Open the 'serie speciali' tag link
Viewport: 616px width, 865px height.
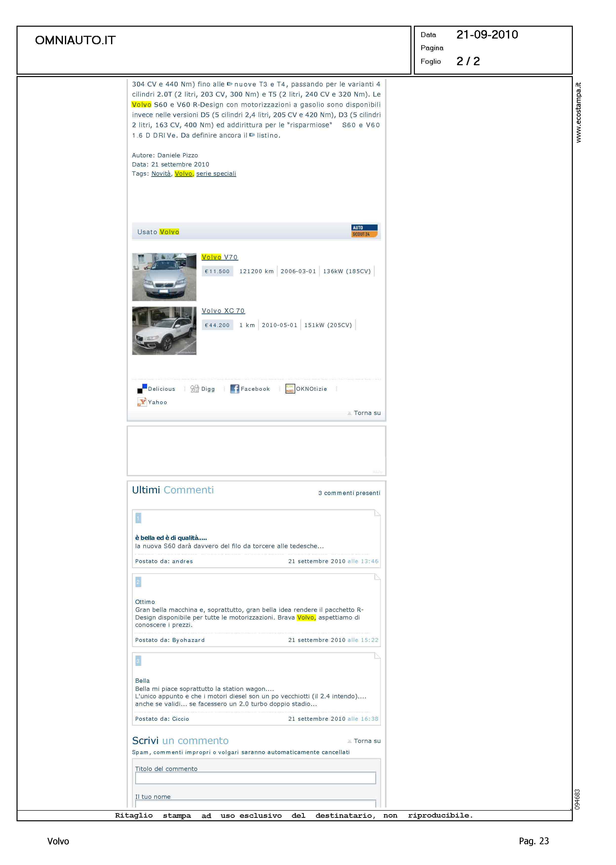point(216,173)
